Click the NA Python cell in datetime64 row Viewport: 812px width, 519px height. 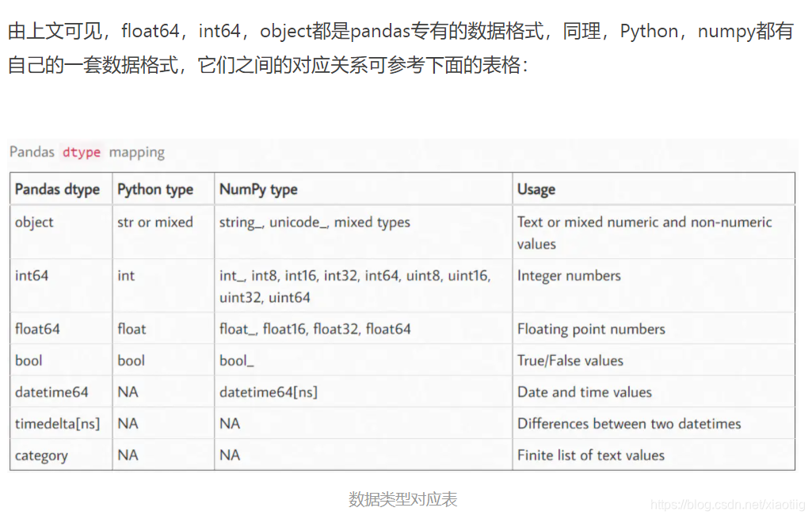coord(163,391)
